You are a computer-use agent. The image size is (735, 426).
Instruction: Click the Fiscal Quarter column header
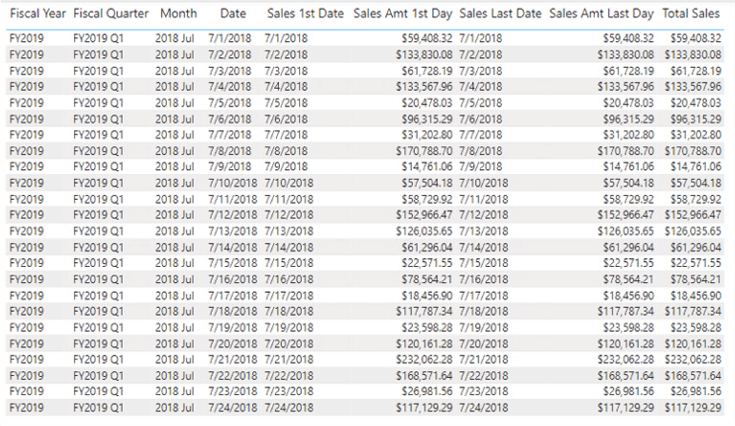tap(110, 14)
